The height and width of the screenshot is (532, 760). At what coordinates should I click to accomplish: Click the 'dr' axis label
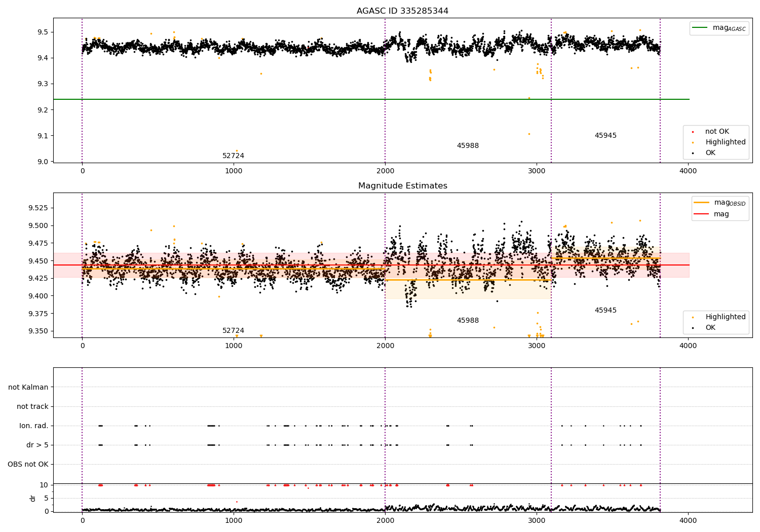point(33,498)
